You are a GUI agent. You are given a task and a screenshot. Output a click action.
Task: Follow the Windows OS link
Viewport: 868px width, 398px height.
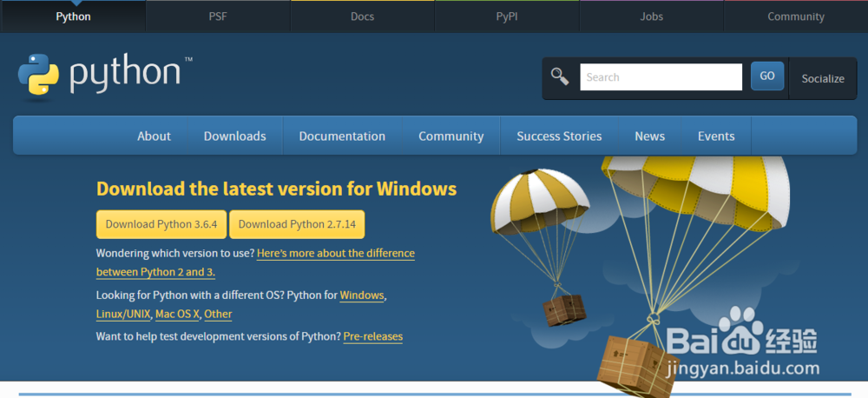(361, 295)
